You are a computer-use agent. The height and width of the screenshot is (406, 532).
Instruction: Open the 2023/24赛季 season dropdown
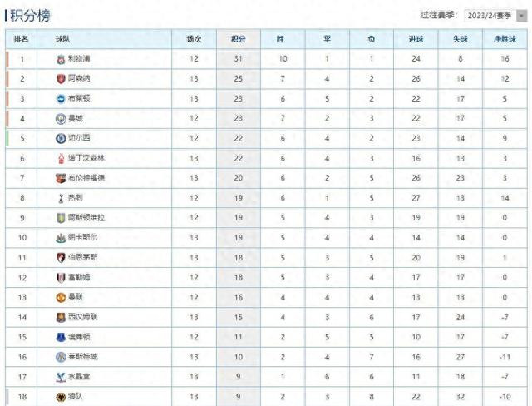495,16
